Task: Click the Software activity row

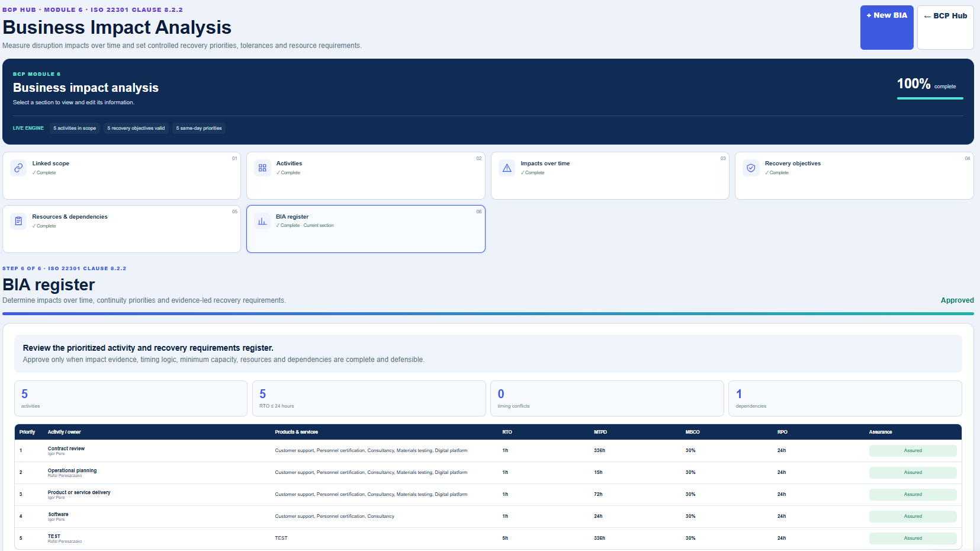Action: pos(488,517)
